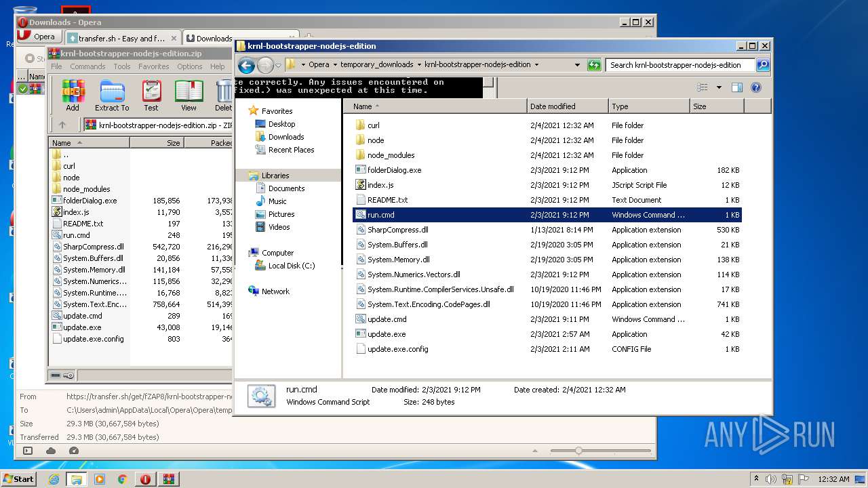The width and height of the screenshot is (868, 488).
Task: Click the Explorer search input field
Action: tap(680, 65)
